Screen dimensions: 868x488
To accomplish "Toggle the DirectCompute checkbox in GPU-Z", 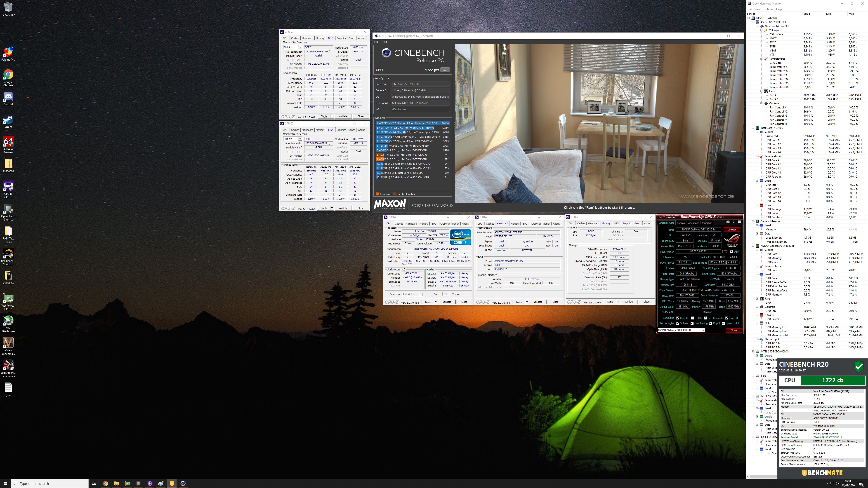I will 705,318.
